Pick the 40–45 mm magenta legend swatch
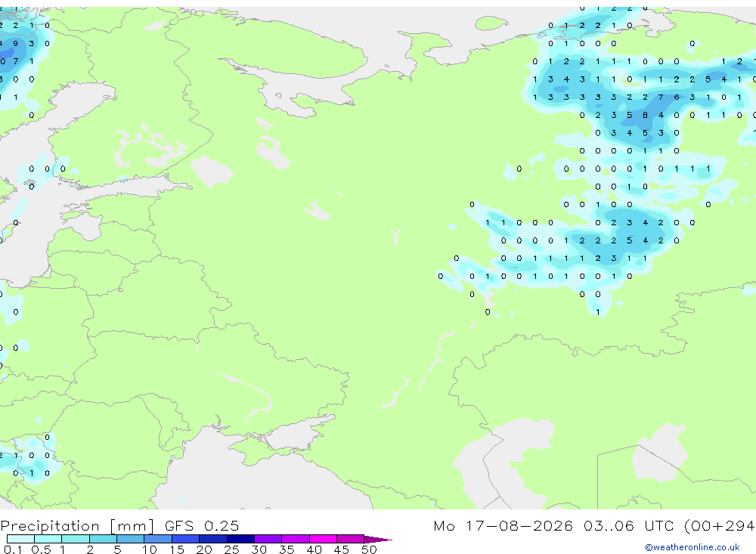This screenshot has height=554, width=756. click(323, 539)
